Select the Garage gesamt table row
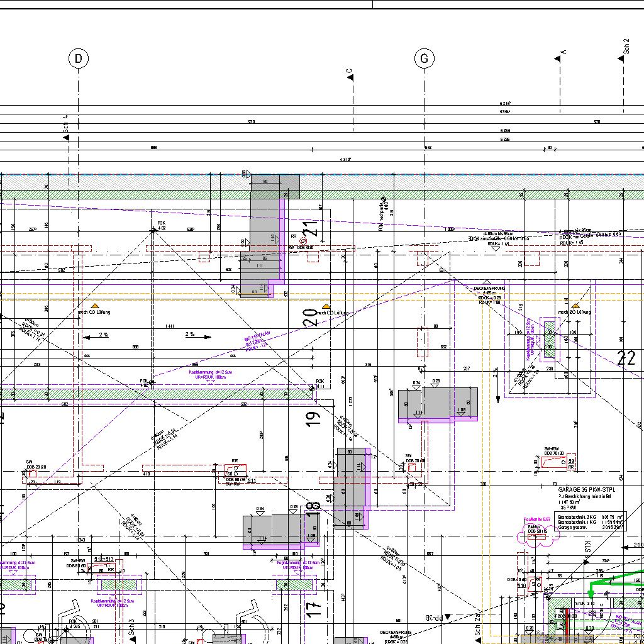The width and height of the screenshot is (644, 644). coord(591,526)
